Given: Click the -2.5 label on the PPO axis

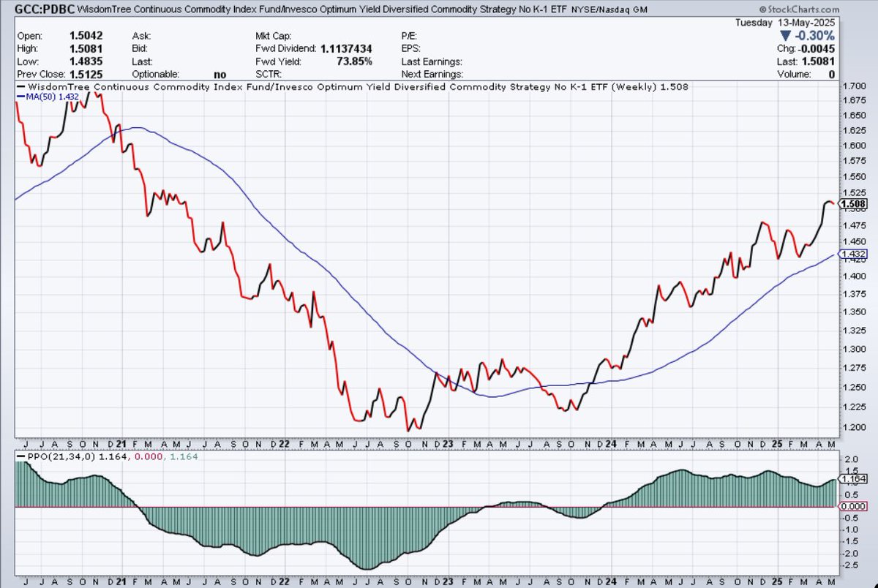Looking at the screenshot, I should click(x=849, y=565).
